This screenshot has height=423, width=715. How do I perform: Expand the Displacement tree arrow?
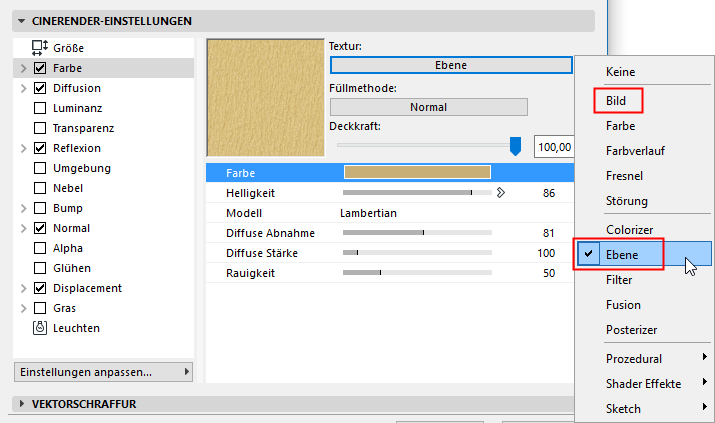tap(23, 289)
